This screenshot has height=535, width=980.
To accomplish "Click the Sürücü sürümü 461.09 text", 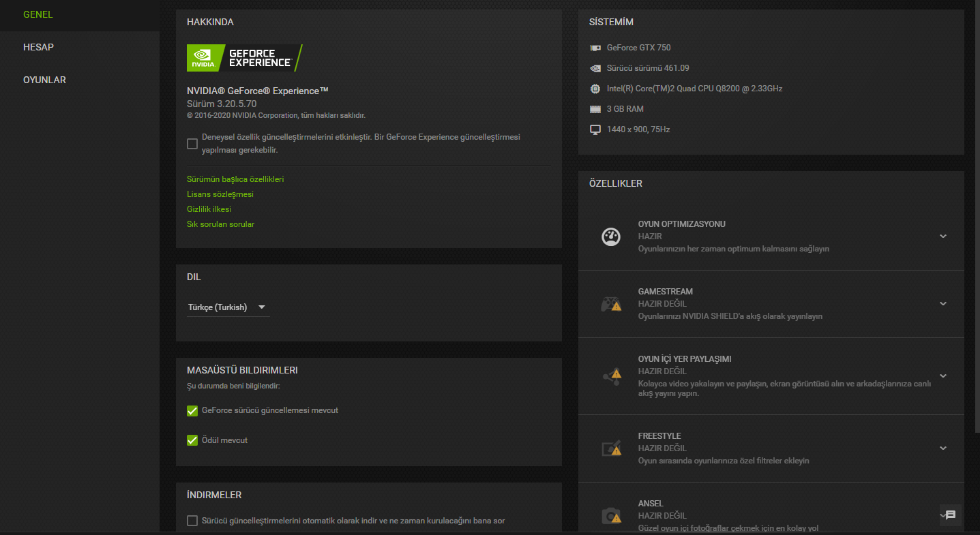I will tap(648, 68).
